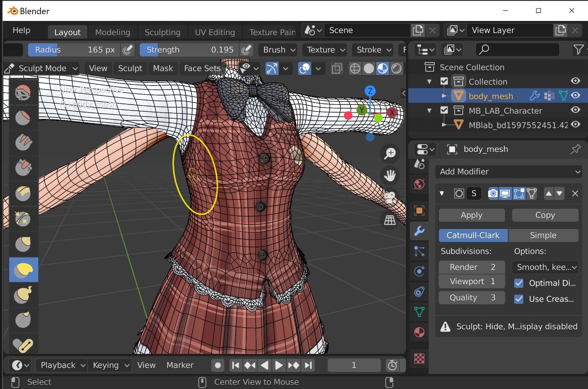The height and width of the screenshot is (389, 588).
Task: Open the Add Modifier dropdown
Action: coord(508,172)
